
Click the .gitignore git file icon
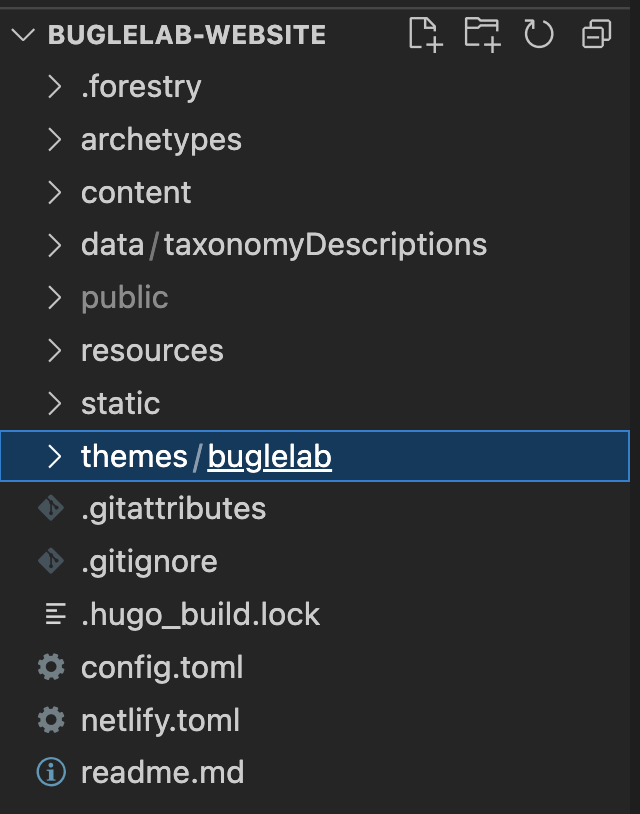click(50, 562)
